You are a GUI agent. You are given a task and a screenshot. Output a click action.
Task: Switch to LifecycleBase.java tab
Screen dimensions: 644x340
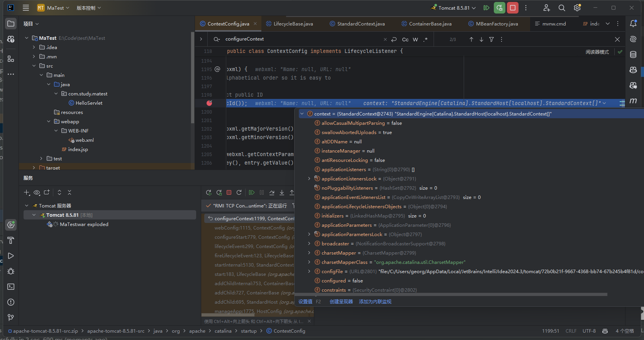[x=290, y=24]
